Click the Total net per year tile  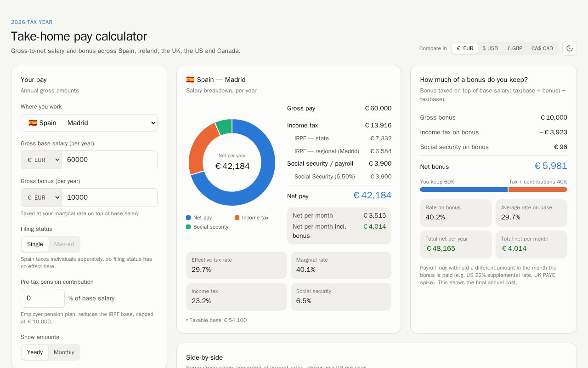tap(456, 244)
